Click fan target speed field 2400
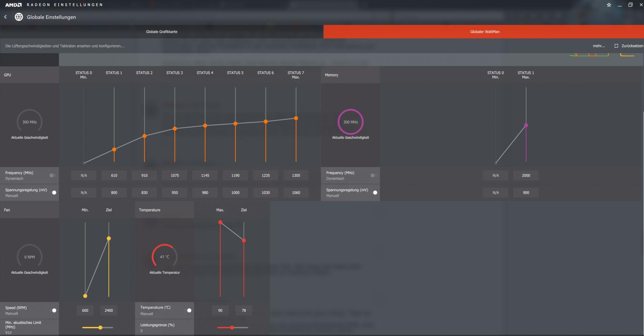 pyautogui.click(x=109, y=310)
